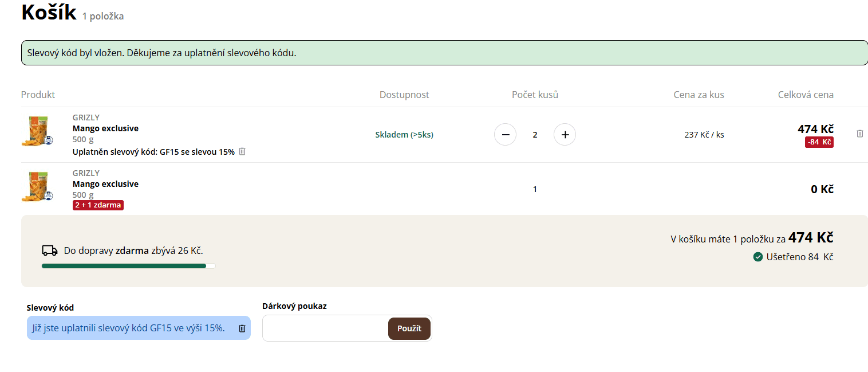Click the green discount code confirmation banner
This screenshot has height=372, width=868.
point(444,53)
